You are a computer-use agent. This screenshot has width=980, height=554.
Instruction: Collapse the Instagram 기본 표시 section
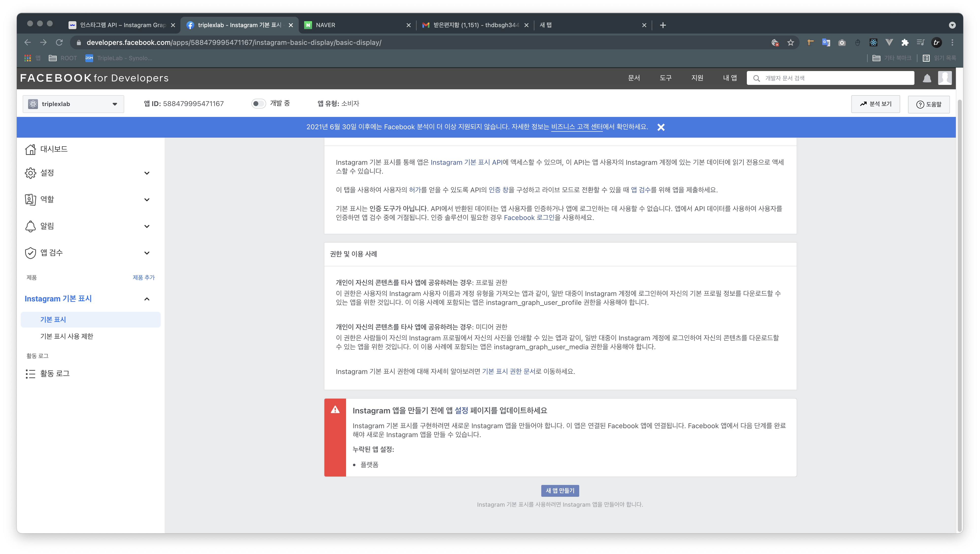click(147, 299)
